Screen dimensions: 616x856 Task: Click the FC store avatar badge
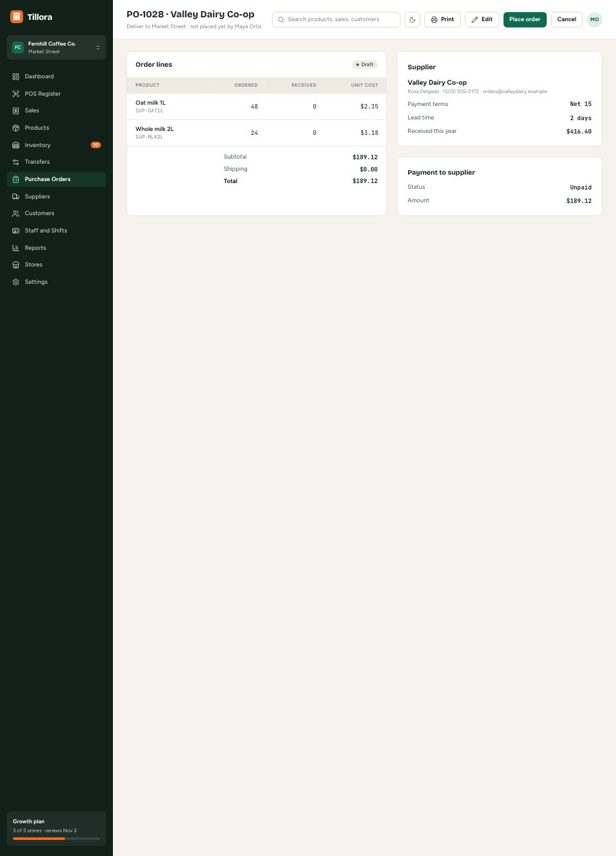[18, 48]
